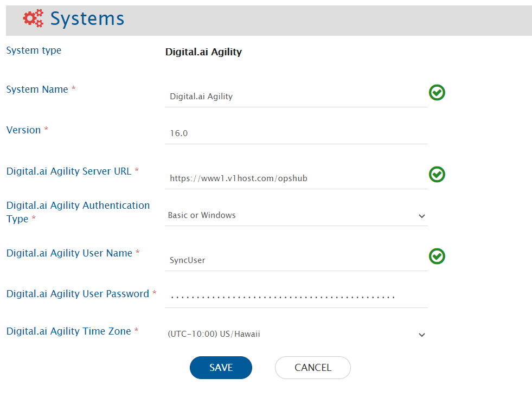Open the 'Basic or Windows' authentication dropdown
The image size is (532, 404).
(293, 215)
